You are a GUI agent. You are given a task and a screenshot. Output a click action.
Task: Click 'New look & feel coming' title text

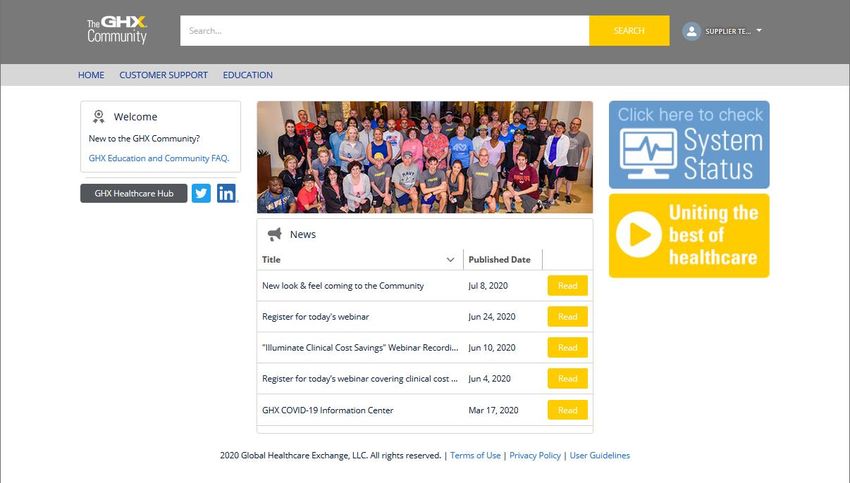click(x=343, y=286)
